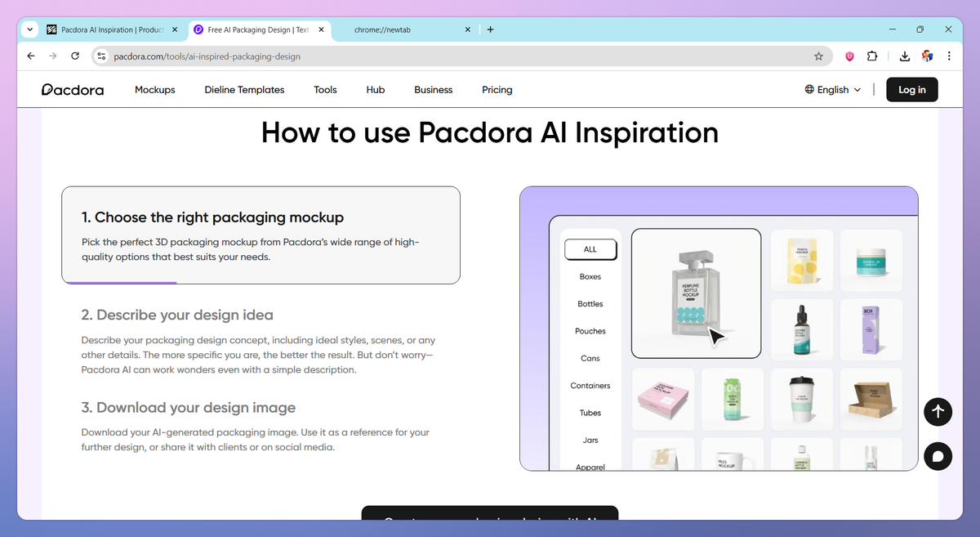Close the Free AI Packaging Design tab

[321, 29]
